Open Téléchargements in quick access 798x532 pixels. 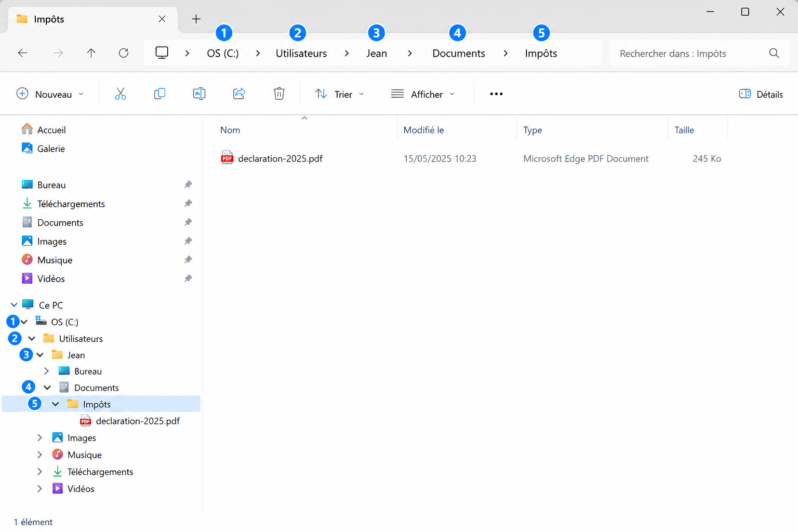pos(71,204)
